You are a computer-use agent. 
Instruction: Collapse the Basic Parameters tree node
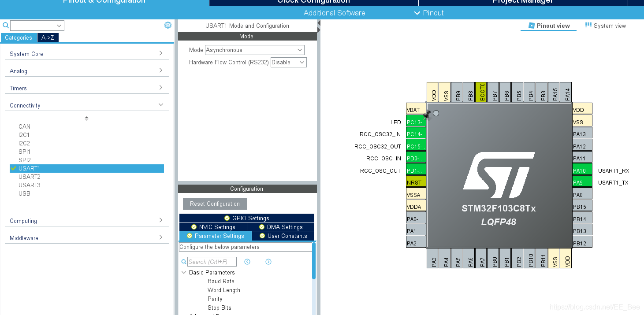(184, 272)
